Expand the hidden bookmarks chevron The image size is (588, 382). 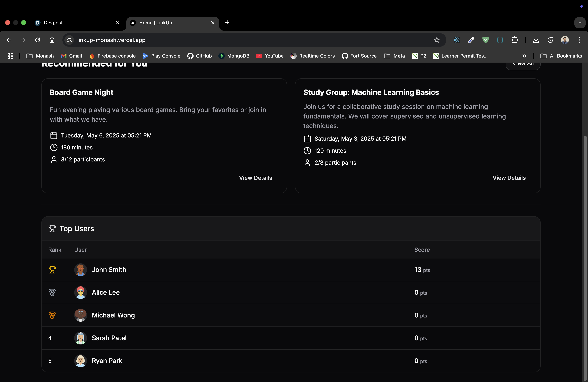pos(524,56)
